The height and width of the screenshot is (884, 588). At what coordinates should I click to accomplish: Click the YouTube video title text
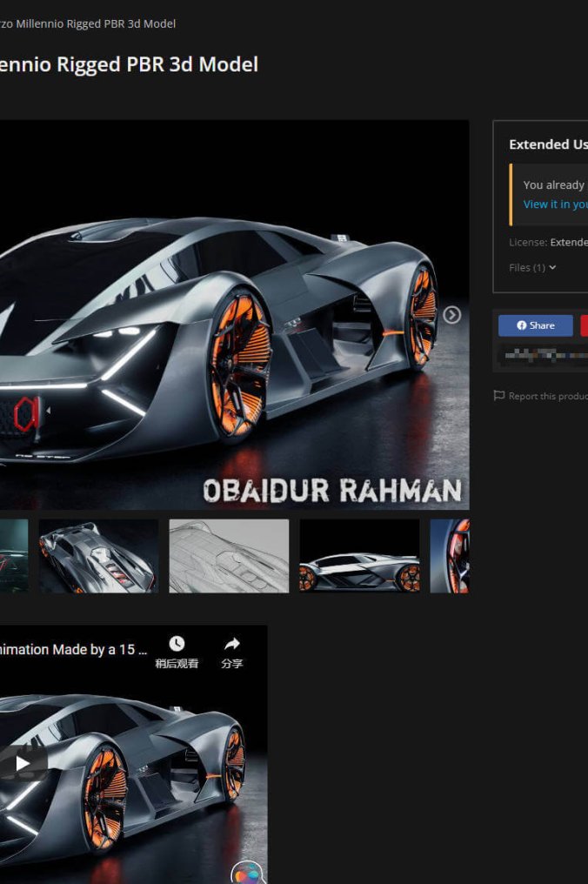74,649
